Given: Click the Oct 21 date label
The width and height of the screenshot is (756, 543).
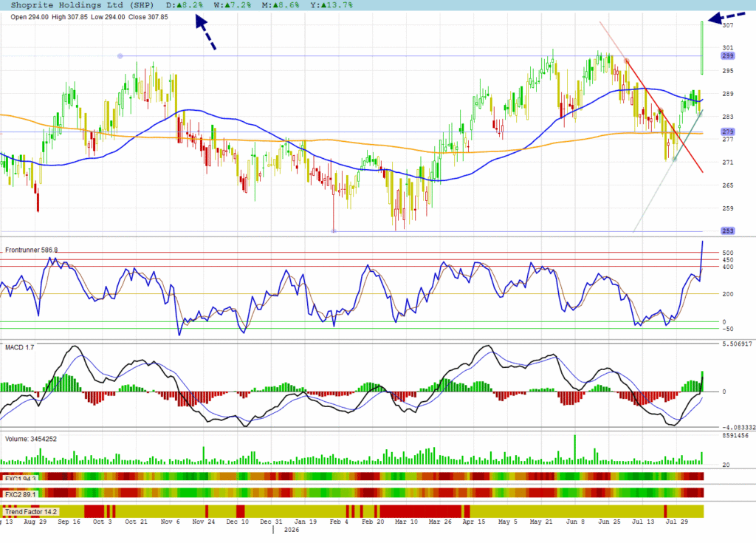Looking at the screenshot, I should (137, 522).
